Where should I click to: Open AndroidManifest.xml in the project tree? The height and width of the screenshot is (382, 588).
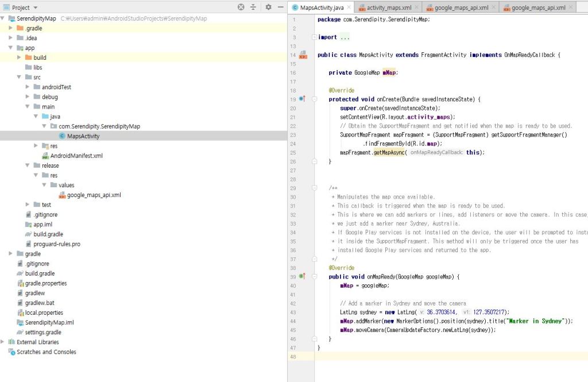pyautogui.click(x=76, y=156)
